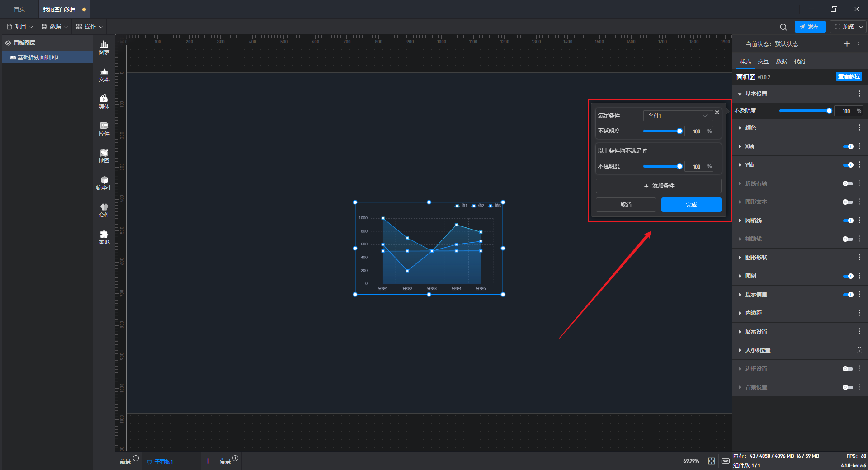
Task: Toggle the X轴 switch off
Action: coord(848,146)
